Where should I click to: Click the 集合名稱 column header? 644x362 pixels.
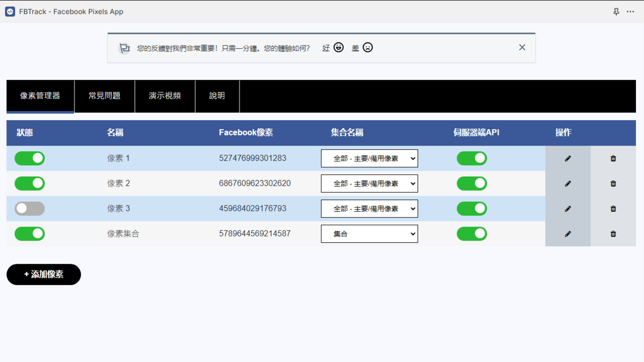pos(347,132)
